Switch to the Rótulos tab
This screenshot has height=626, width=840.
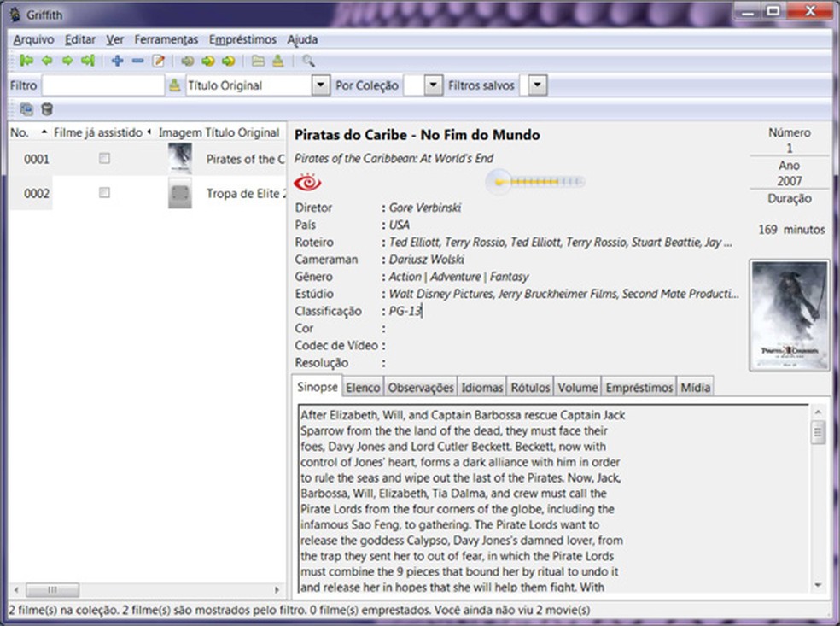coord(530,388)
